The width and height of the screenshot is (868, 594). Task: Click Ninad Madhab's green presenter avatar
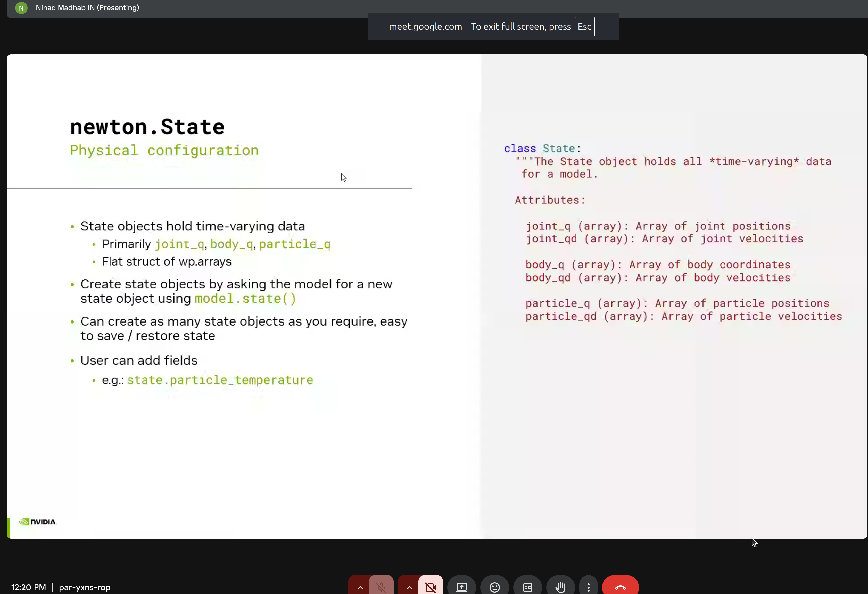point(21,8)
